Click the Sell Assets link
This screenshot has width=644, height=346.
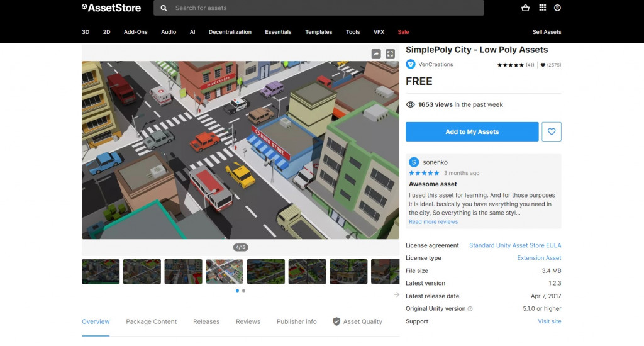547,31
